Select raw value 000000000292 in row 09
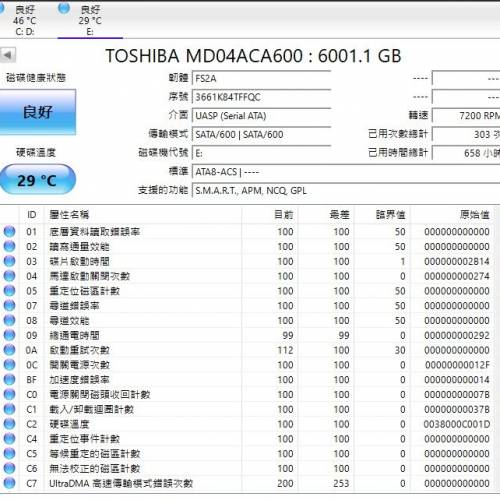500x500 pixels. pyautogui.click(x=457, y=335)
